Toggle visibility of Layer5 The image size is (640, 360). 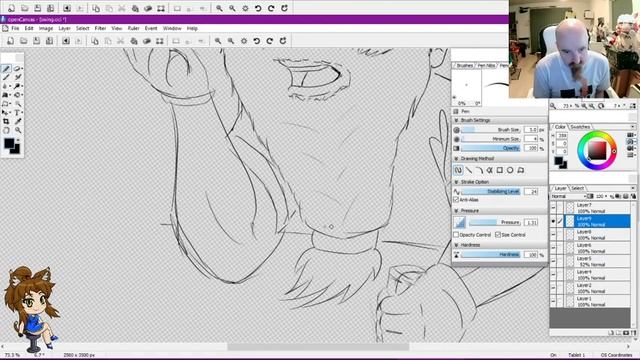(x=553, y=261)
